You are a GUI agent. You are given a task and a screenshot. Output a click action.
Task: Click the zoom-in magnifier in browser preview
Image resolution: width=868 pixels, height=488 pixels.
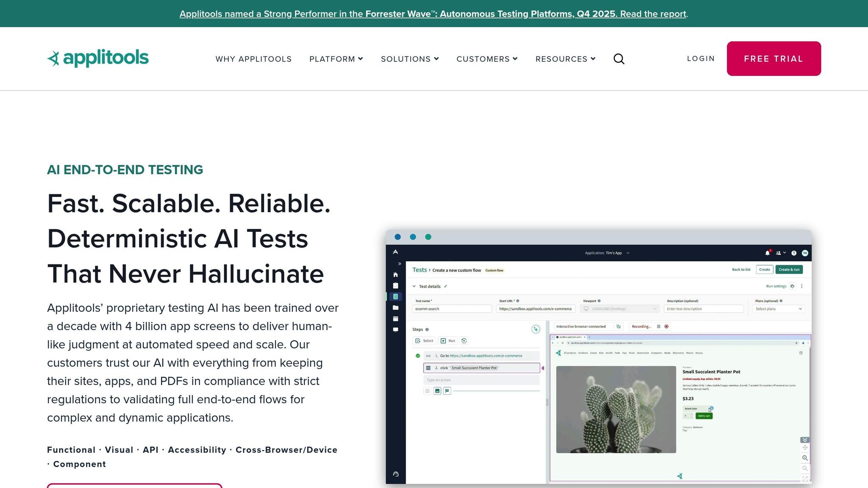805,458
